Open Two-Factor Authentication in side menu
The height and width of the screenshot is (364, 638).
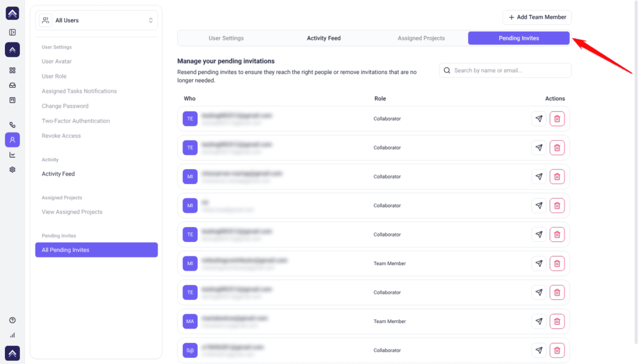[x=75, y=121]
